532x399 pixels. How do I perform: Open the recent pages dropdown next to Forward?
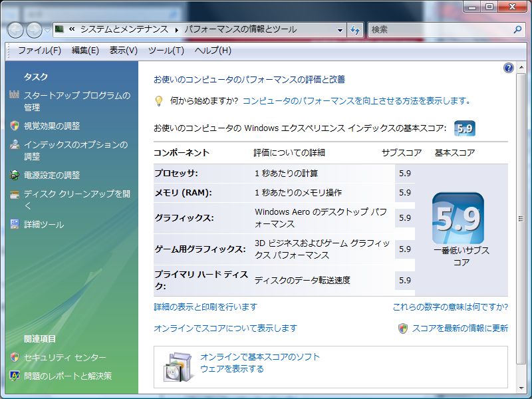(47, 30)
